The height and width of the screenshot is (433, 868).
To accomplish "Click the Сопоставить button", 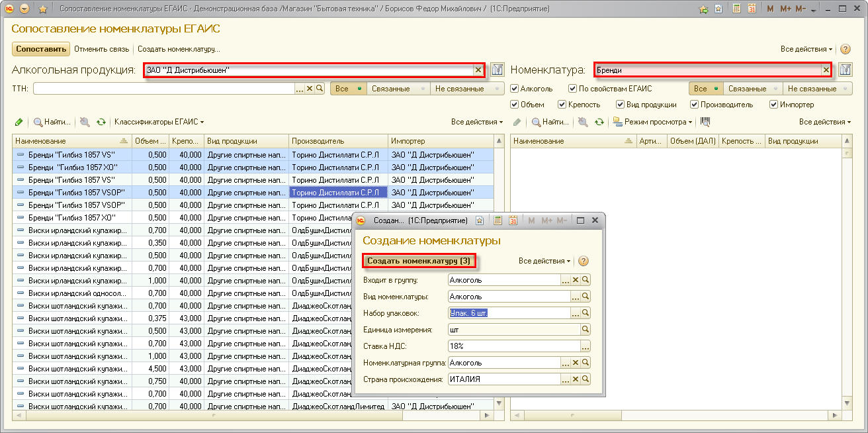I will [41, 49].
